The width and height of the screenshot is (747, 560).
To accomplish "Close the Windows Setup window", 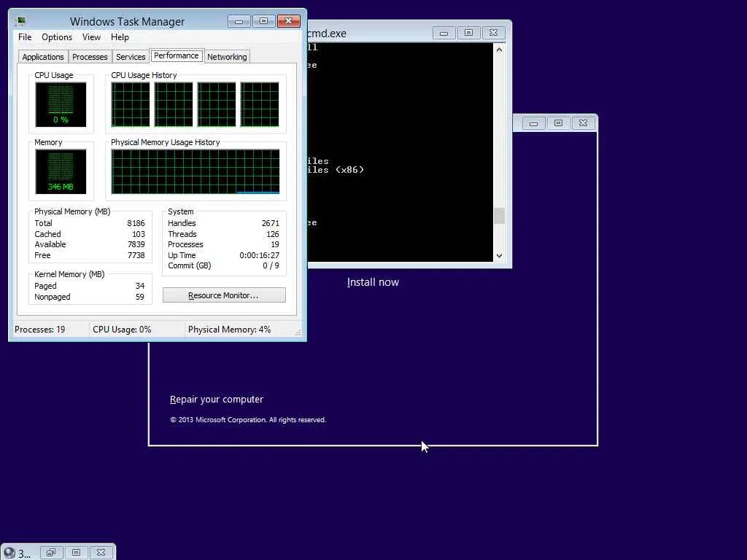I will pyautogui.click(x=583, y=123).
